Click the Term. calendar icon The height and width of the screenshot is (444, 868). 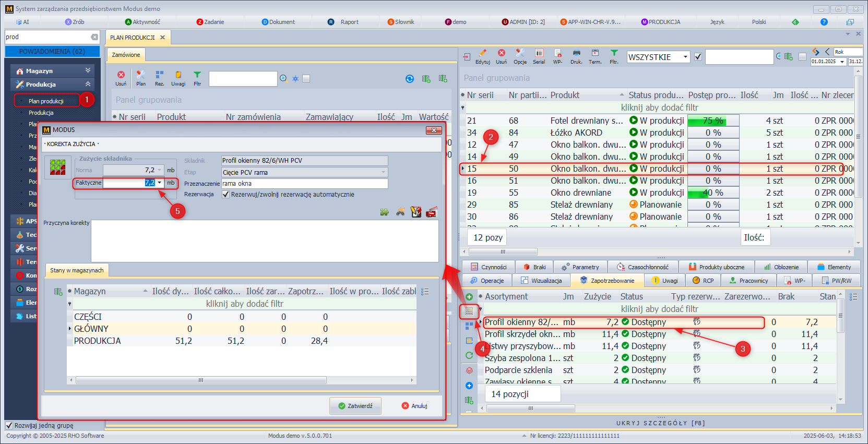click(595, 53)
